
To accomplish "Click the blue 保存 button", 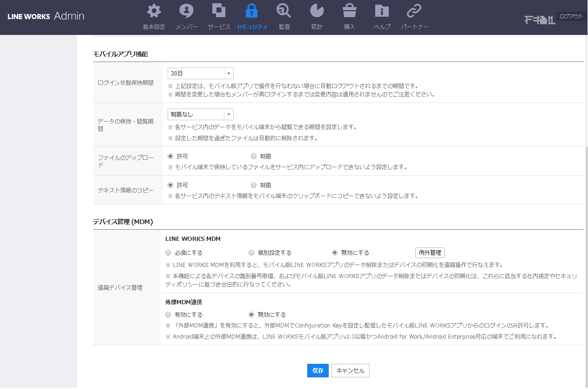I will [x=318, y=371].
